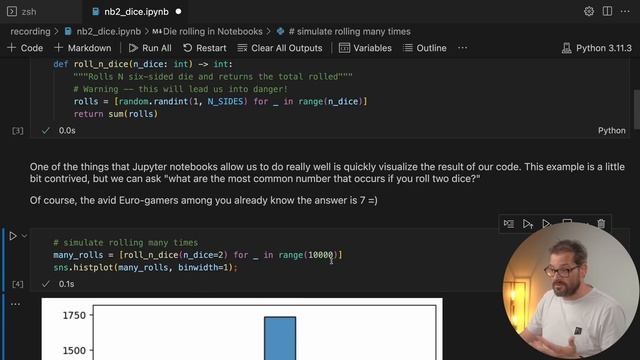Open cell output options ellipsis
The height and width of the screenshot is (360, 640).
pyautogui.click(x=16, y=304)
